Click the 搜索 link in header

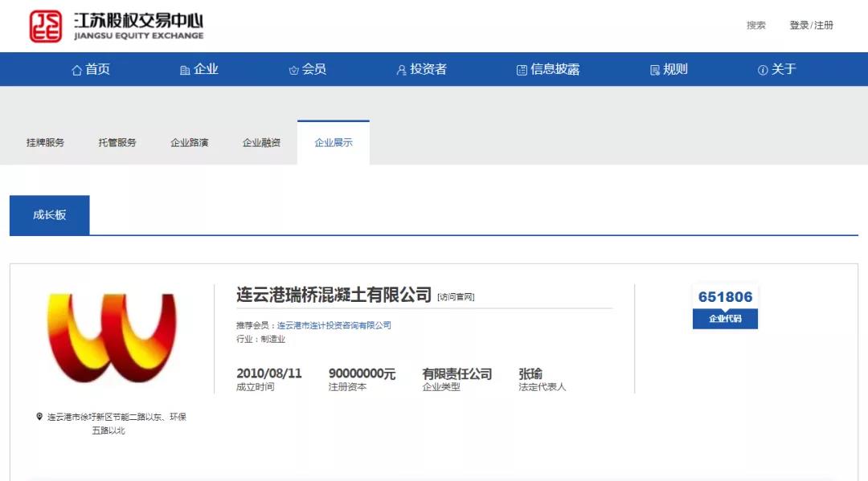click(755, 25)
